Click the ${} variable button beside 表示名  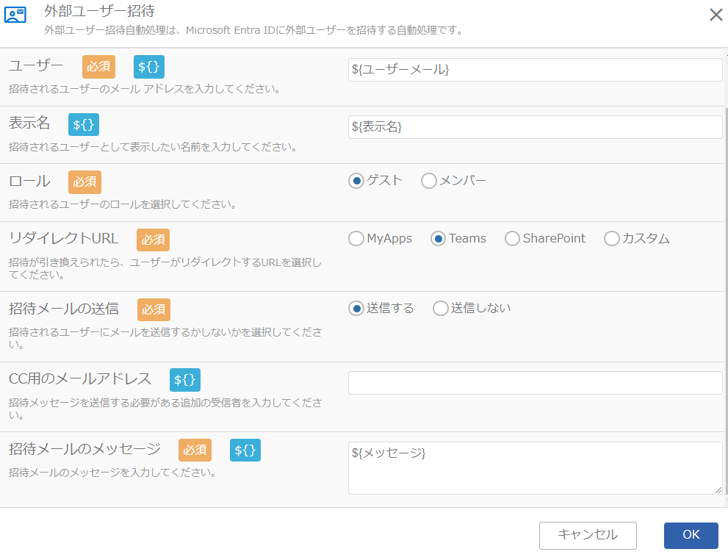coord(84,124)
